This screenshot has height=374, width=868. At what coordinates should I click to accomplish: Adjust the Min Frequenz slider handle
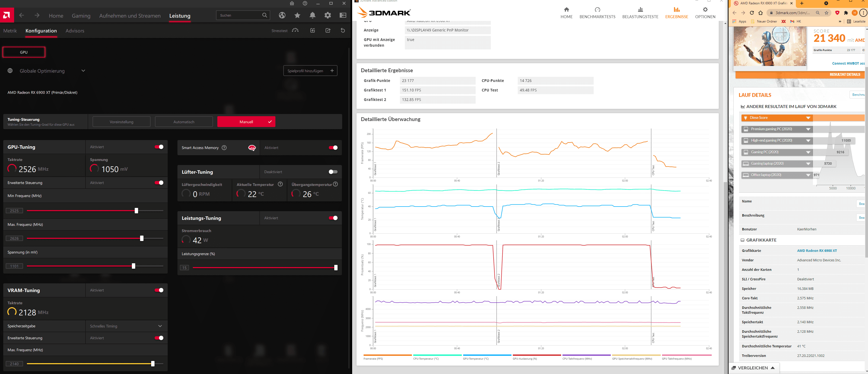coord(136,211)
